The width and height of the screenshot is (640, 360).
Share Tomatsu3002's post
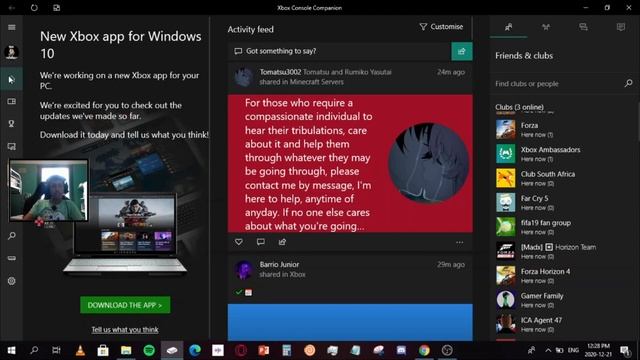(282, 242)
